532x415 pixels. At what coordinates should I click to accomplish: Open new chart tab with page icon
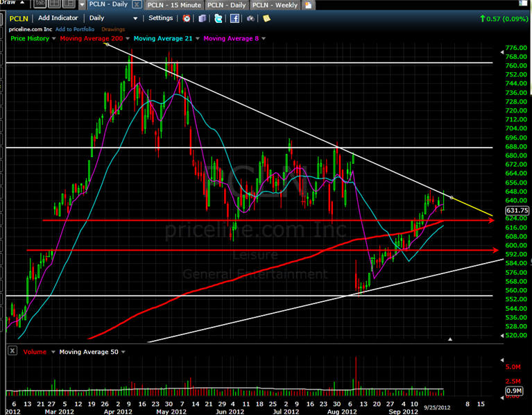(x=307, y=5)
